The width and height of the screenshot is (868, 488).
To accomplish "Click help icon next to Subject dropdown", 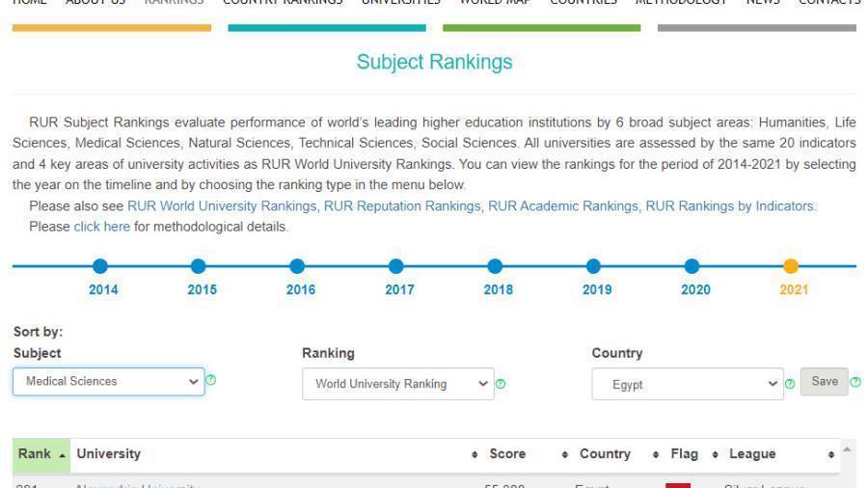I will point(210,380).
